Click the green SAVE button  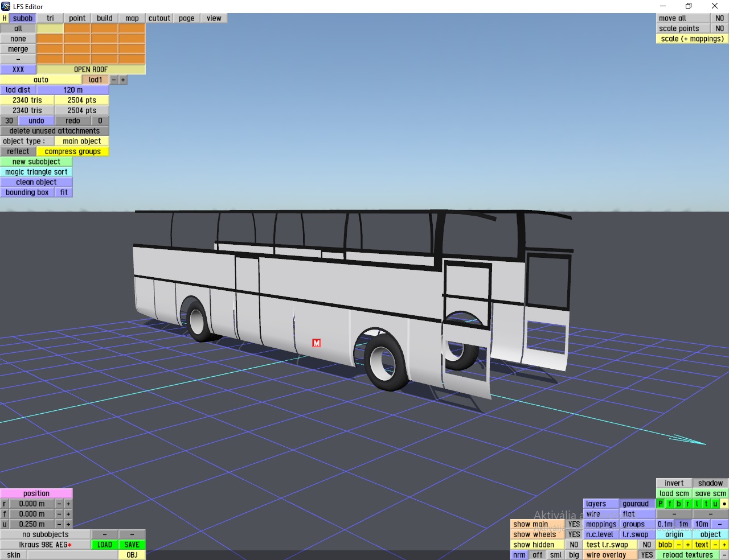(x=132, y=545)
